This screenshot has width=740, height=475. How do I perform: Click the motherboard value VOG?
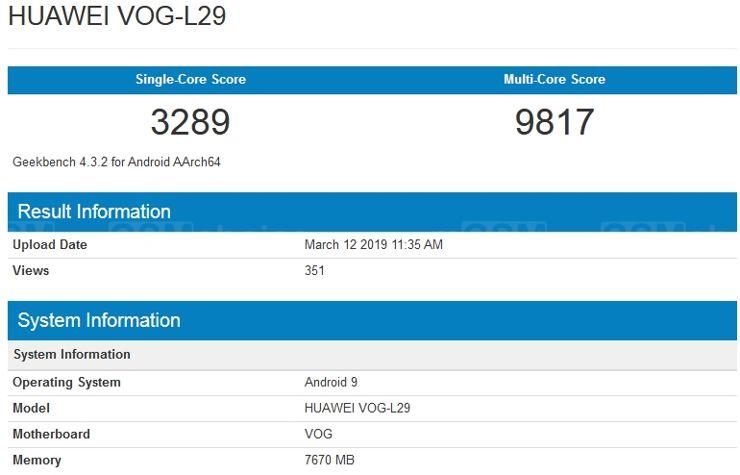[x=319, y=434]
